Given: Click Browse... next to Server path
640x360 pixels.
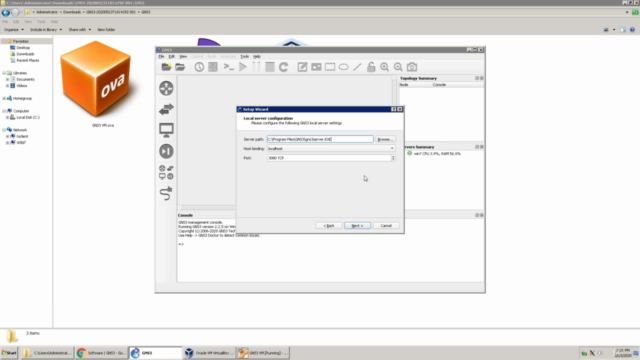Looking at the screenshot, I should 385,139.
